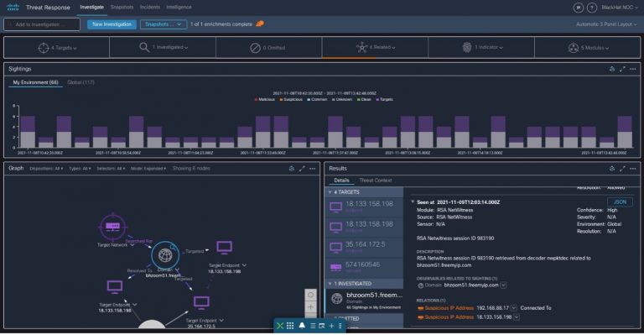The width and height of the screenshot is (644, 335).
Task: Select target 35.164.172.5 in results list
Action: coord(364,247)
